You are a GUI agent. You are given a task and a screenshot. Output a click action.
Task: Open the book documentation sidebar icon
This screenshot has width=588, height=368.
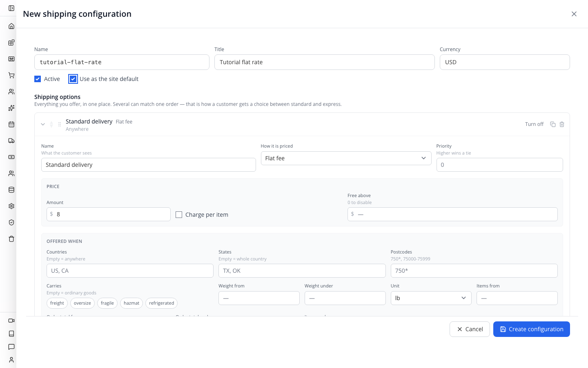[x=11, y=334]
